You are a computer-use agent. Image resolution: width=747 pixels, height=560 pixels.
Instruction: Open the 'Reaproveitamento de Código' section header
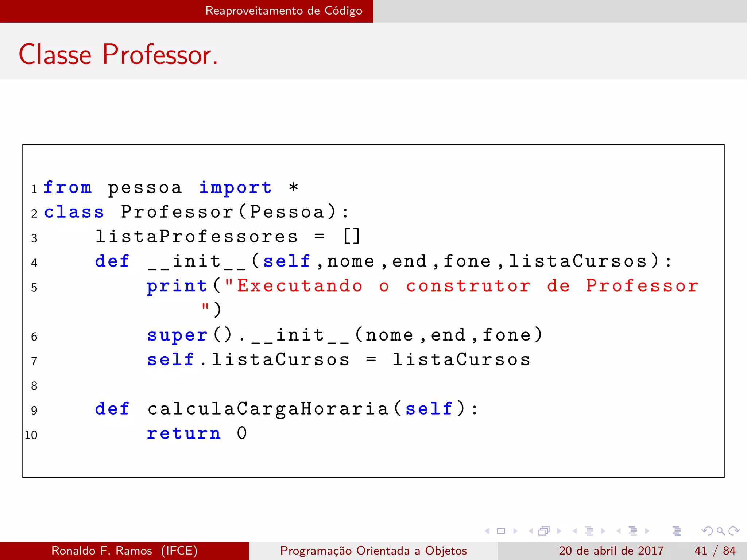(284, 11)
